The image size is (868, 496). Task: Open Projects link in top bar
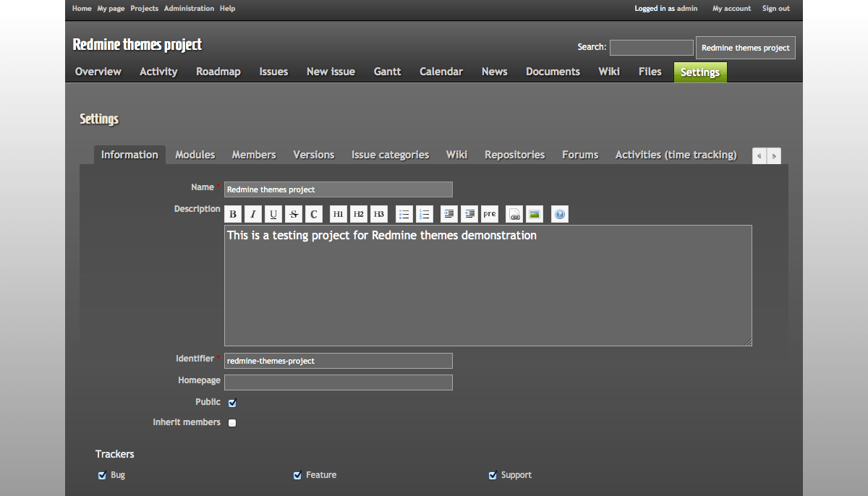145,9
